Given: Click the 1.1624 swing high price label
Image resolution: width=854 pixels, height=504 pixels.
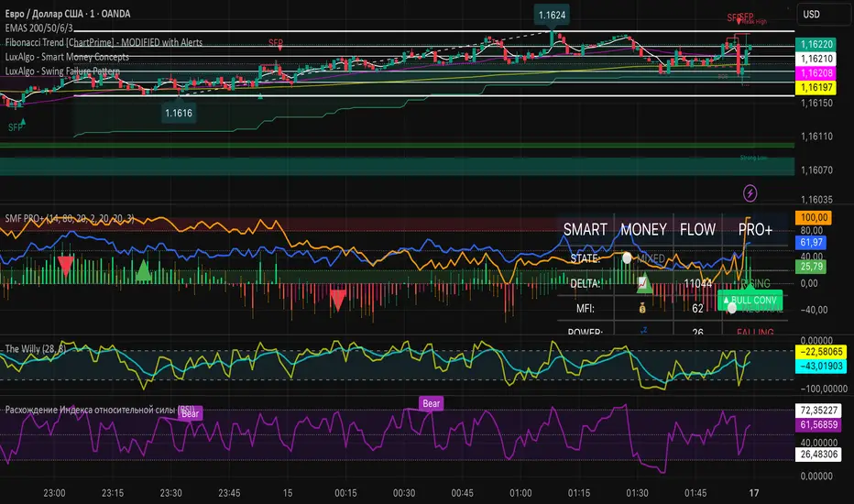Looking at the screenshot, I should tap(552, 15).
